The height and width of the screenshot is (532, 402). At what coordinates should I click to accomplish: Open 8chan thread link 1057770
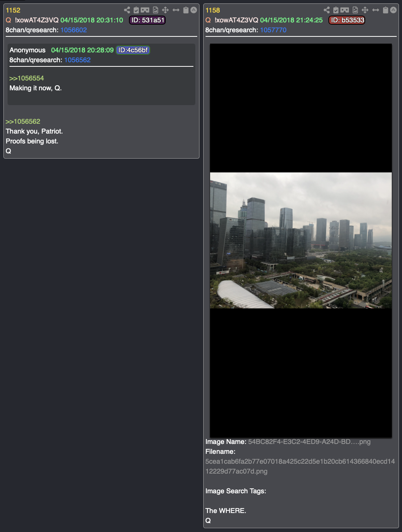click(x=273, y=30)
